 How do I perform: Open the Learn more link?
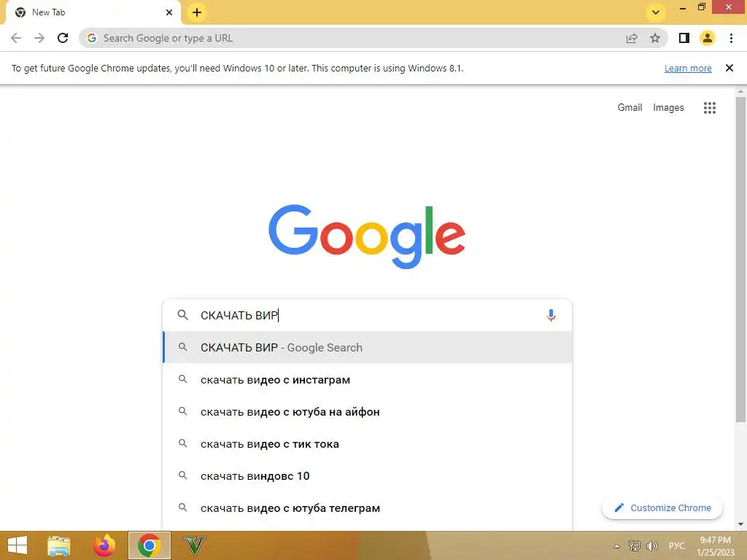(x=688, y=68)
